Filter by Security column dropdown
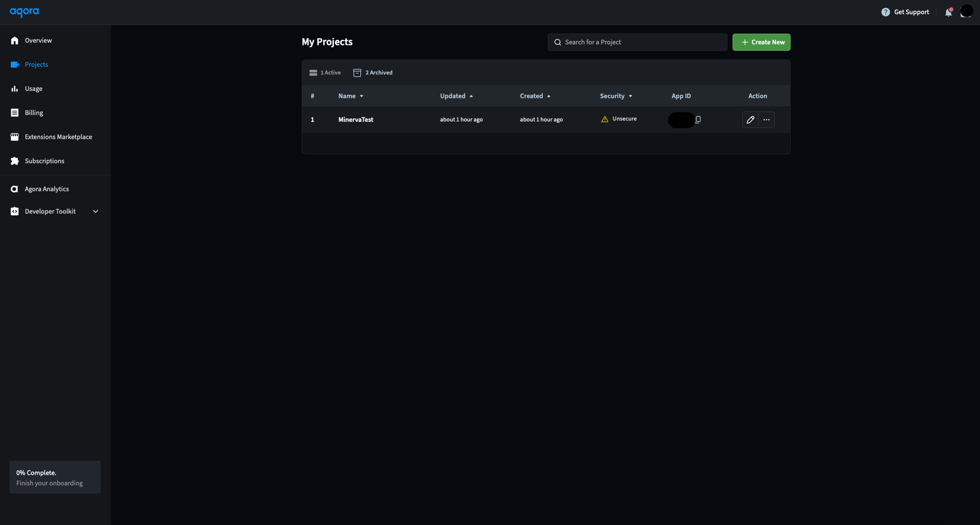 click(630, 96)
